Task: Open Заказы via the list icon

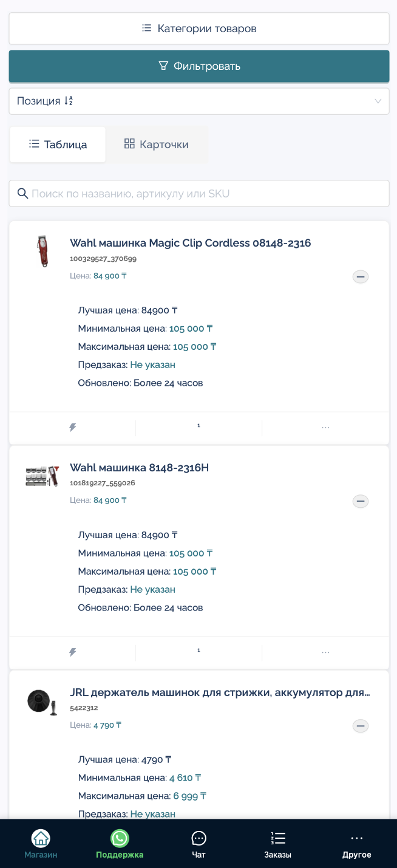Action: click(277, 838)
